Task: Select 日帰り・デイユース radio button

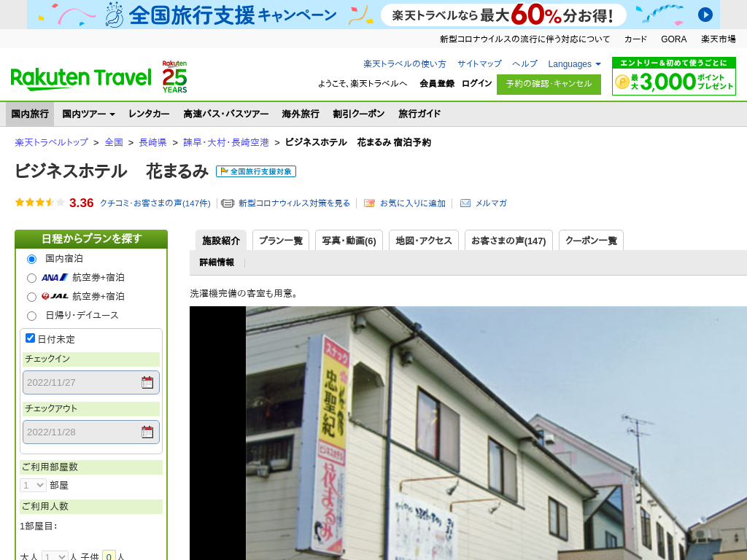Action: click(31, 316)
